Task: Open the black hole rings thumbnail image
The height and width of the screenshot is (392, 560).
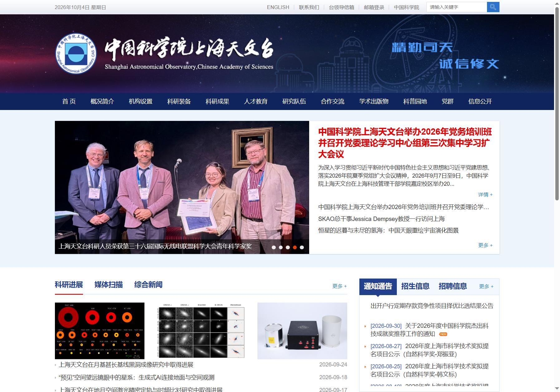Action: (x=100, y=331)
